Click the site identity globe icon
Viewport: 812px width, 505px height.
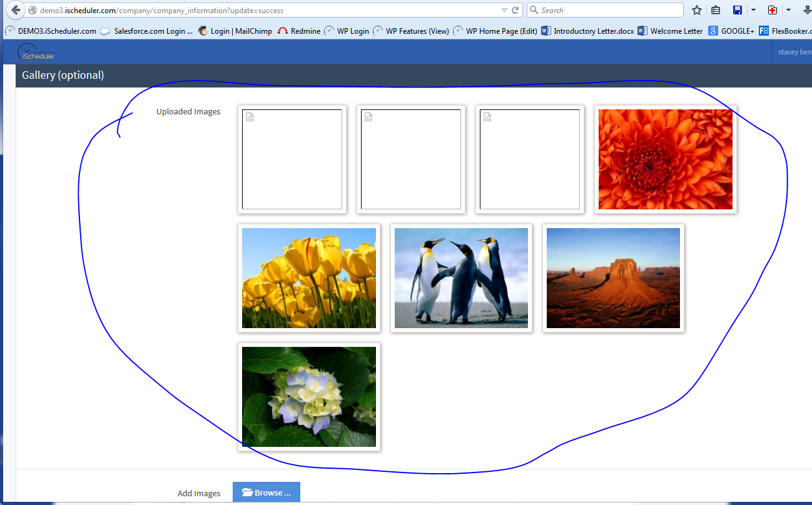coord(33,11)
